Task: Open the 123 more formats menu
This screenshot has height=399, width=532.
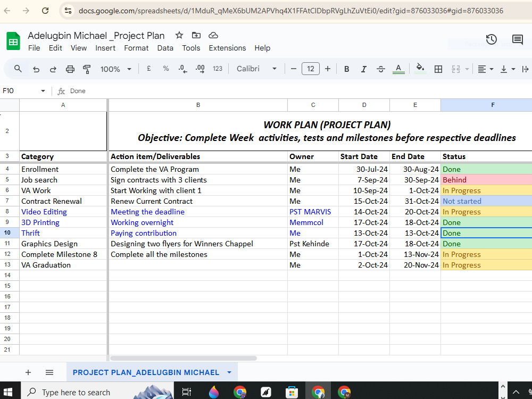Action: [x=218, y=69]
